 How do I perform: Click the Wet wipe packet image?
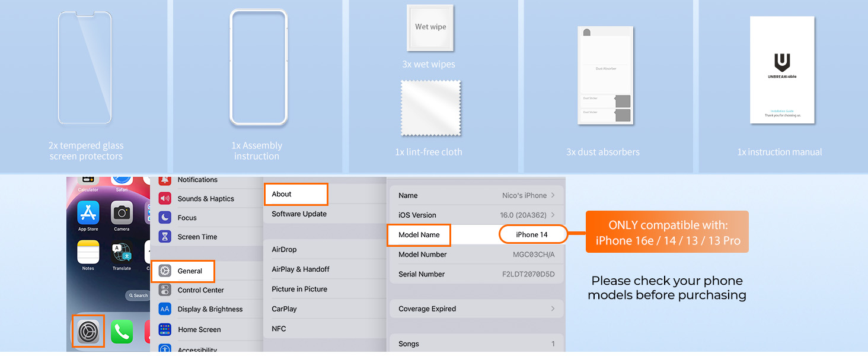tap(430, 27)
